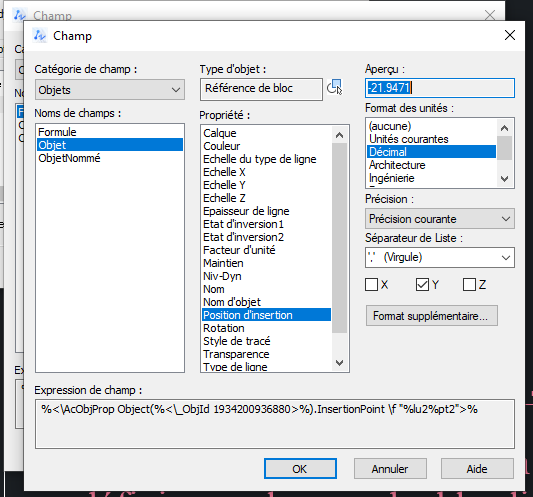Screen dimensions: 533x497
Task: Click Format des unités scrollbar thumb
Action: click(x=504, y=148)
